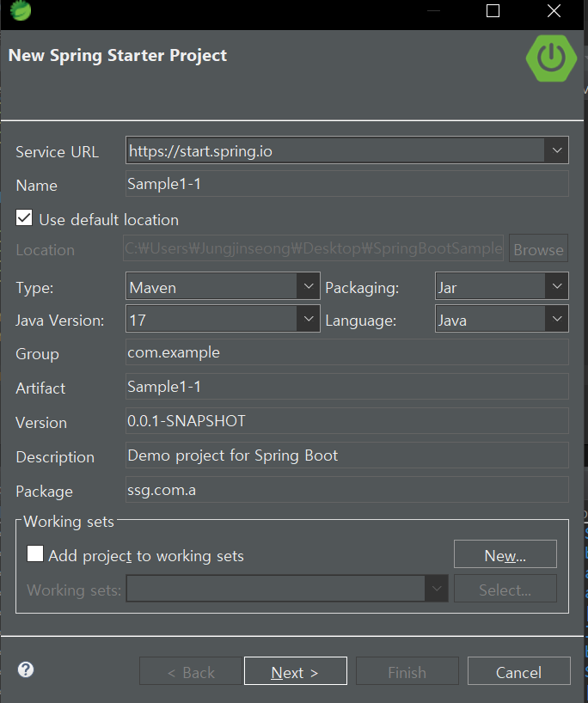
Task: Click New... working set button
Action: pyautogui.click(x=505, y=554)
